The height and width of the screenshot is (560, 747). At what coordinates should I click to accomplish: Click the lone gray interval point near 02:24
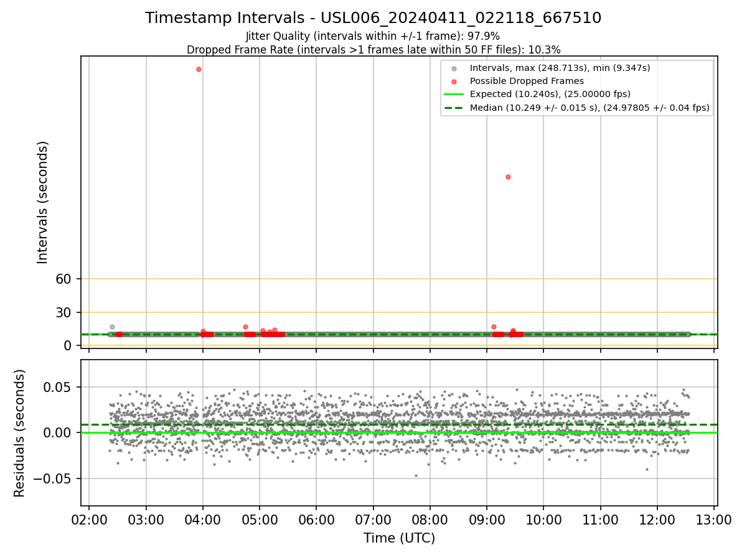point(112,327)
